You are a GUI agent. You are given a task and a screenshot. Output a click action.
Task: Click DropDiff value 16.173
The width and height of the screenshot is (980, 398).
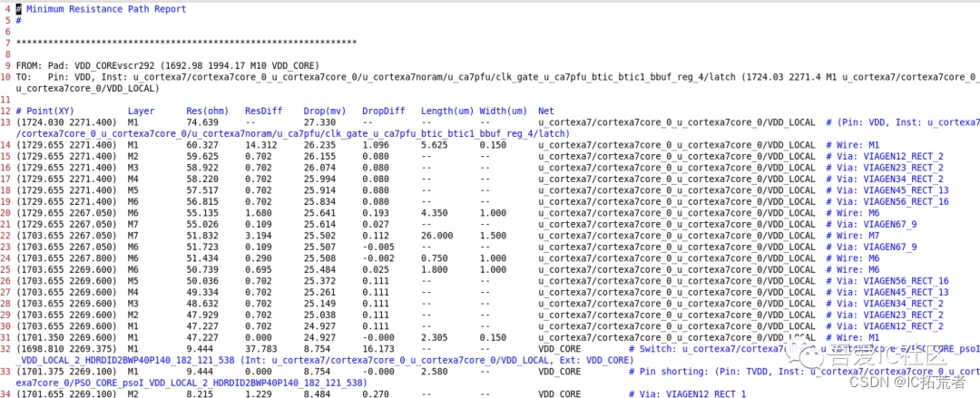pyautogui.click(x=378, y=348)
